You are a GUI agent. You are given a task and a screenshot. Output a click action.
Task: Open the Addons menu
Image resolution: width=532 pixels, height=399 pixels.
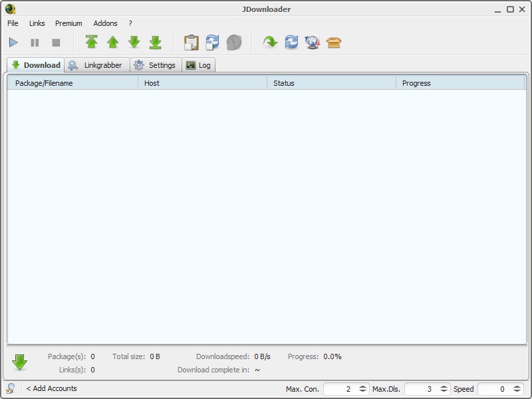[x=105, y=23]
